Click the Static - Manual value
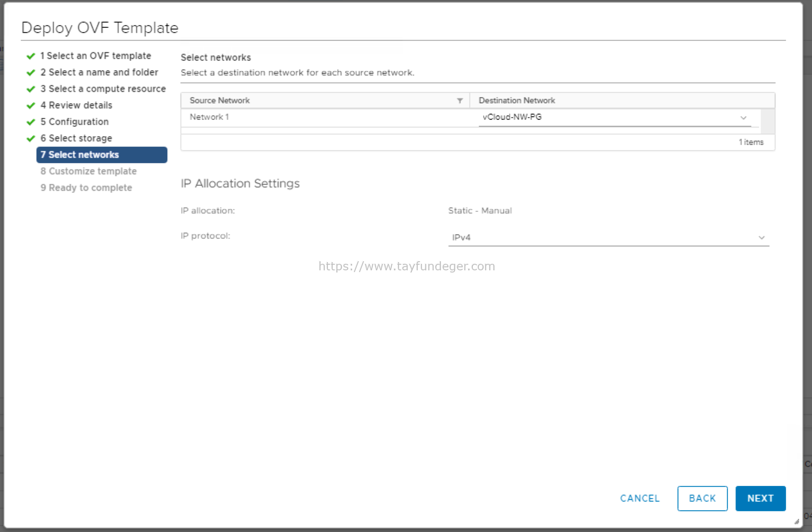This screenshot has width=812, height=532. point(480,210)
